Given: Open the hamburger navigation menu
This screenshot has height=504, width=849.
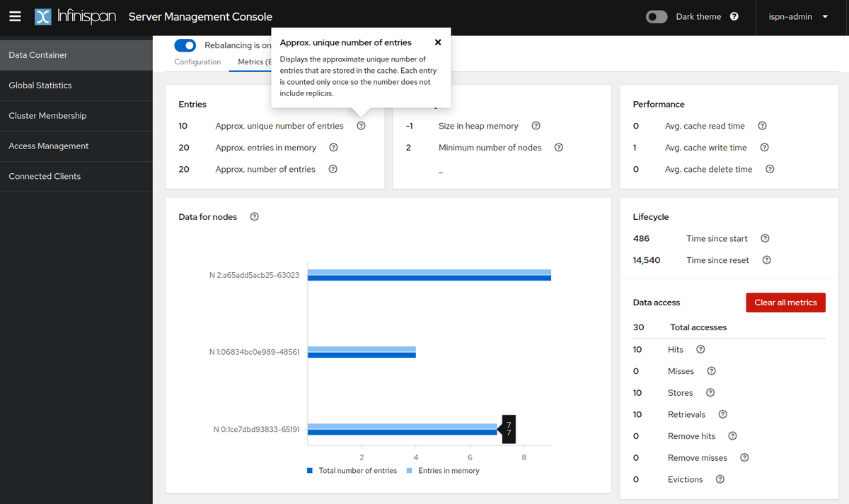Looking at the screenshot, I should pyautogui.click(x=15, y=16).
